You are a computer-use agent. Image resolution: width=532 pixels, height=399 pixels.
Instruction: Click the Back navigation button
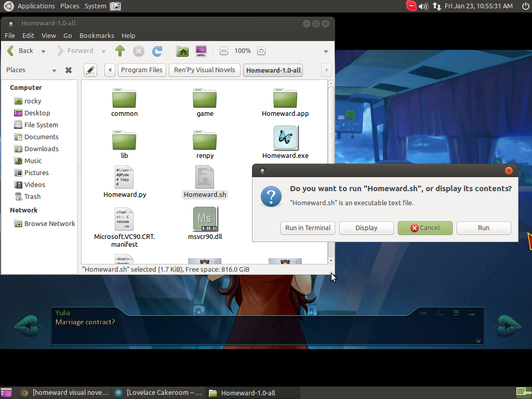pos(20,51)
